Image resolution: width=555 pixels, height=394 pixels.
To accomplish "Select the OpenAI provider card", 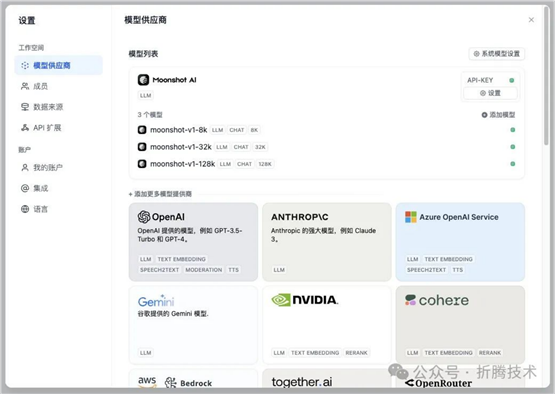I will [x=193, y=242].
